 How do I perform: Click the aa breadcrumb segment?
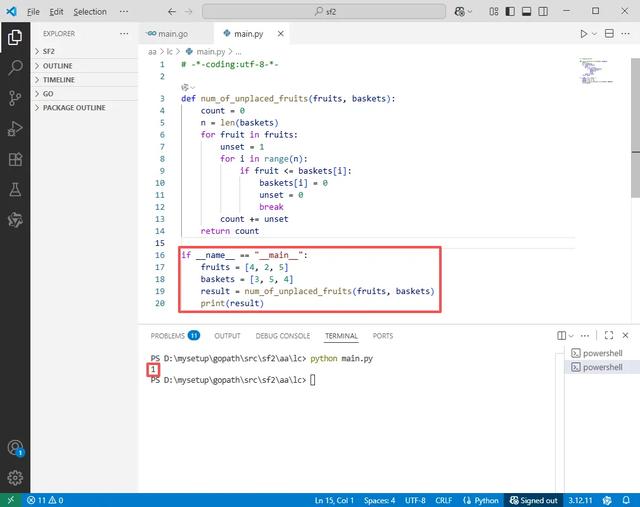pos(152,52)
